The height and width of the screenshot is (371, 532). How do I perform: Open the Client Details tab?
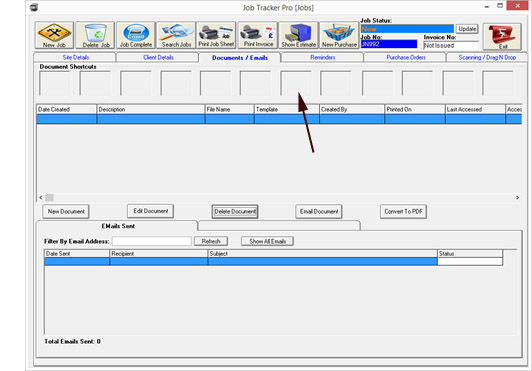158,57
